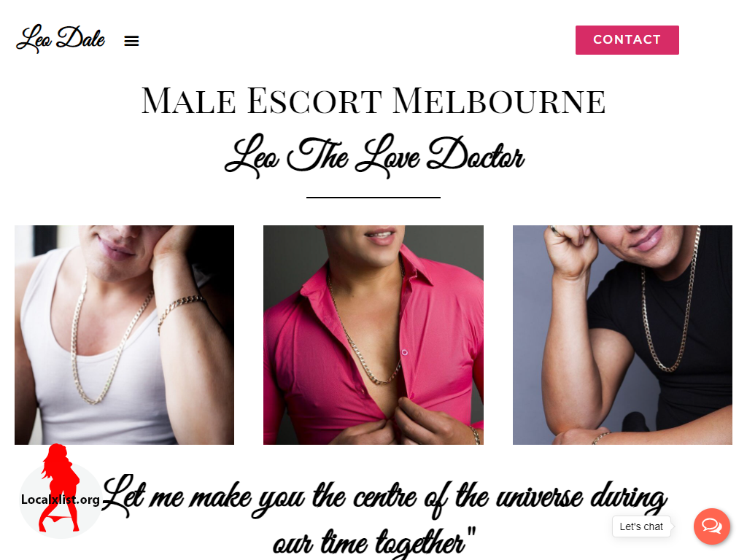
Task: Click the shirt button in pink shirt photo
Action: (x=404, y=352)
